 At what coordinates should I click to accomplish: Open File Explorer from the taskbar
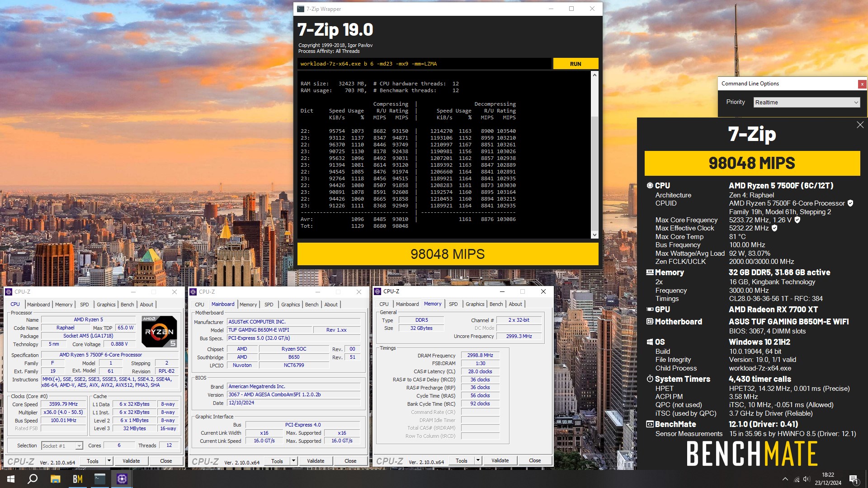(55, 479)
